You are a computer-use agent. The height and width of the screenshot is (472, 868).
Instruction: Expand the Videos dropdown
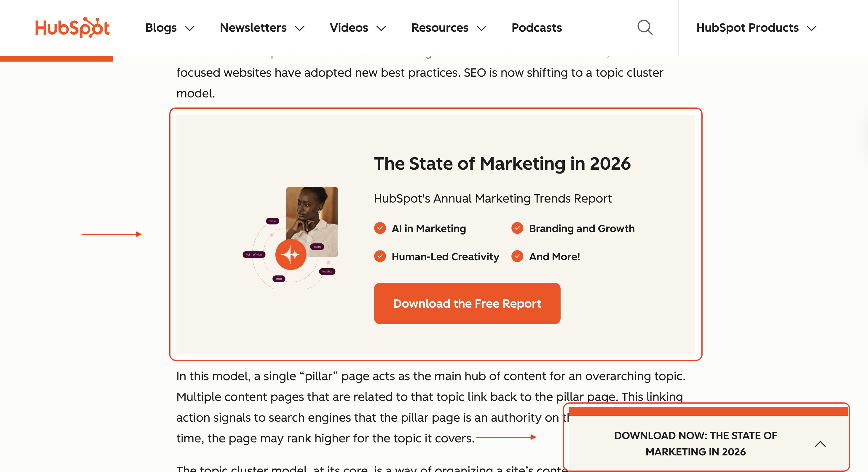click(358, 28)
